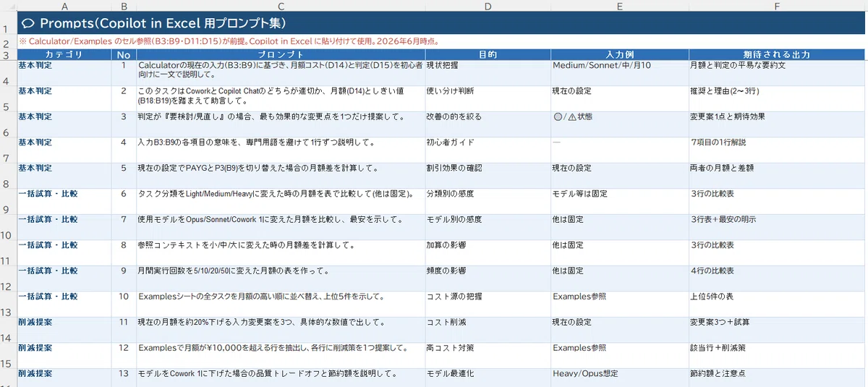Click the モデル最適化 purpose cell
The height and width of the screenshot is (387, 868).
point(488,378)
